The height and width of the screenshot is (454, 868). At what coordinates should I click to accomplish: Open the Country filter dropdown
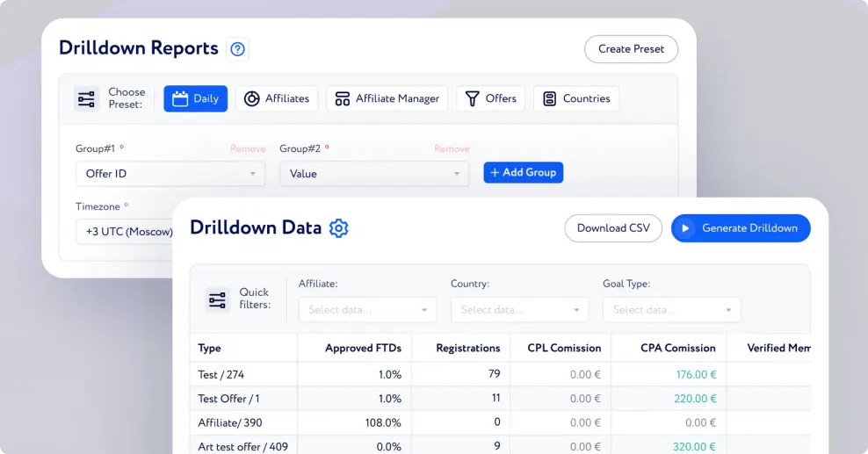[x=519, y=310]
